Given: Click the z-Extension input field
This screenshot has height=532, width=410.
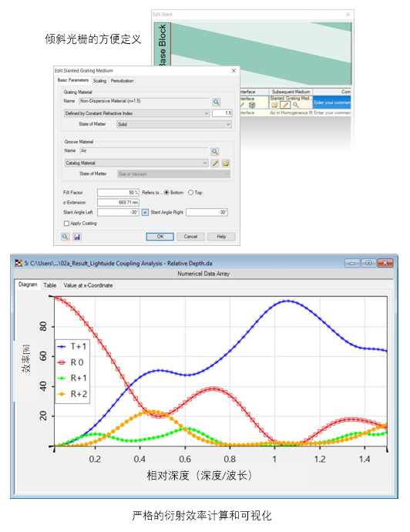Looking at the screenshot, I should pos(118,202).
